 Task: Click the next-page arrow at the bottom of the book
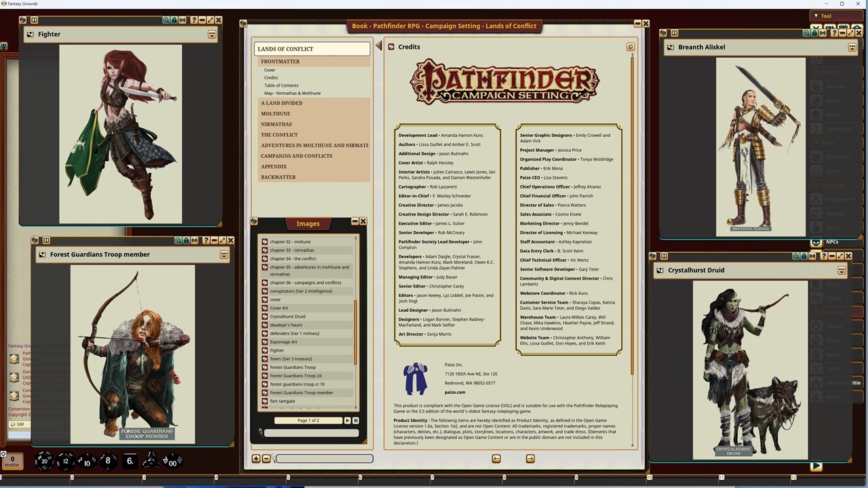pyautogui.click(x=530, y=459)
